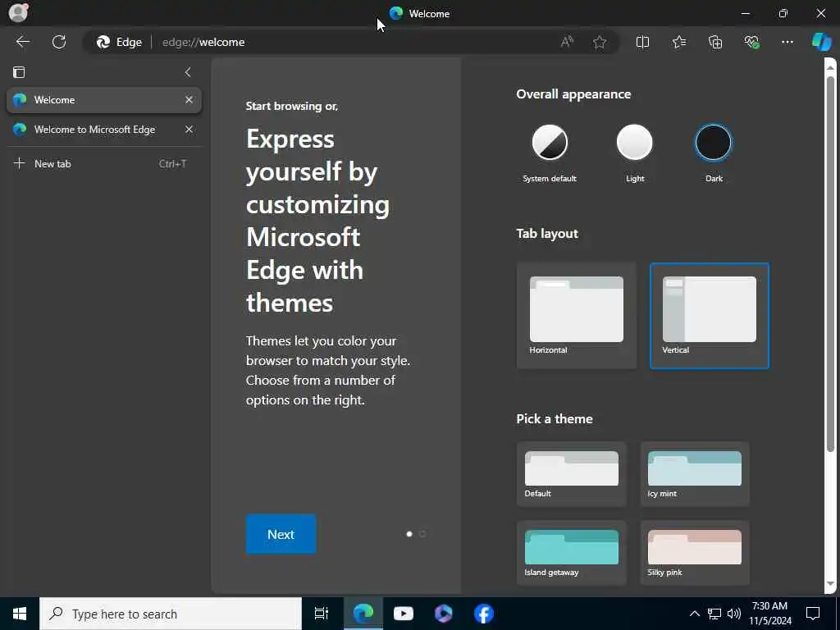Image resolution: width=840 pixels, height=630 pixels.
Task: Close the Welcome tab
Action: (189, 99)
